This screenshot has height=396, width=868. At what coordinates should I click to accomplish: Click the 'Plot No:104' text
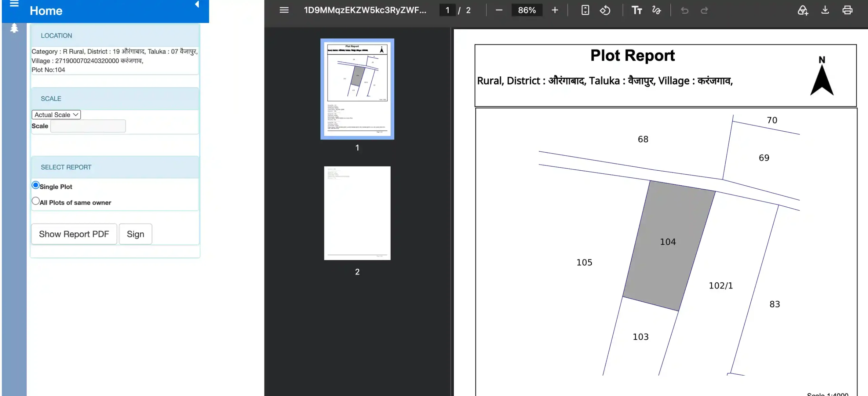click(48, 70)
